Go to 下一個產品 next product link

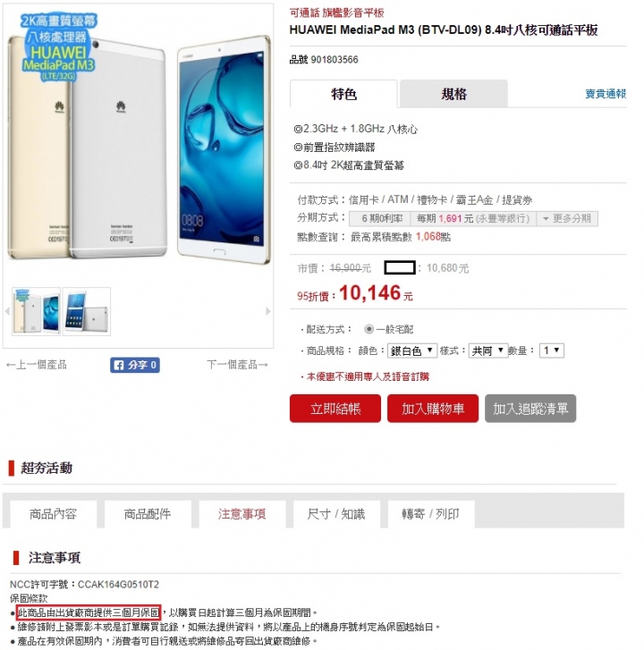click(x=237, y=365)
